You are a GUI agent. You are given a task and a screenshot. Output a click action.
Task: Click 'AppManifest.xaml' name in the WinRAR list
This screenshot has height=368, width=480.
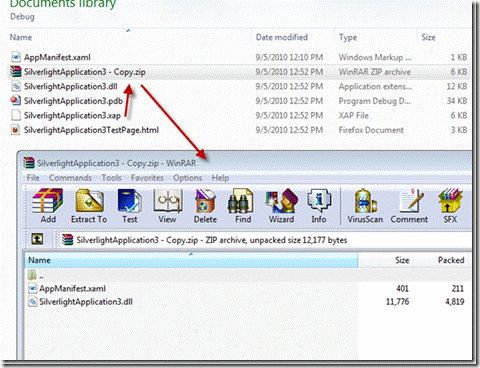72,288
